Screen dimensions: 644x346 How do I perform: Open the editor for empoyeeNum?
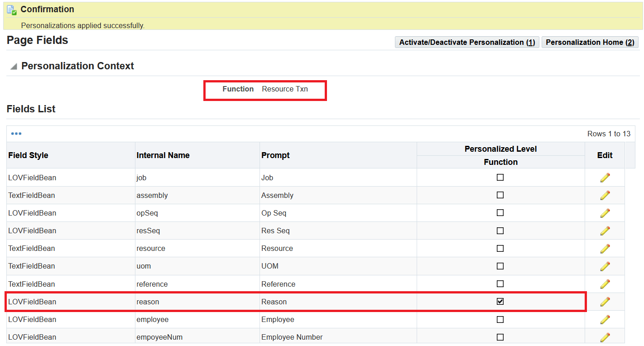pos(605,336)
